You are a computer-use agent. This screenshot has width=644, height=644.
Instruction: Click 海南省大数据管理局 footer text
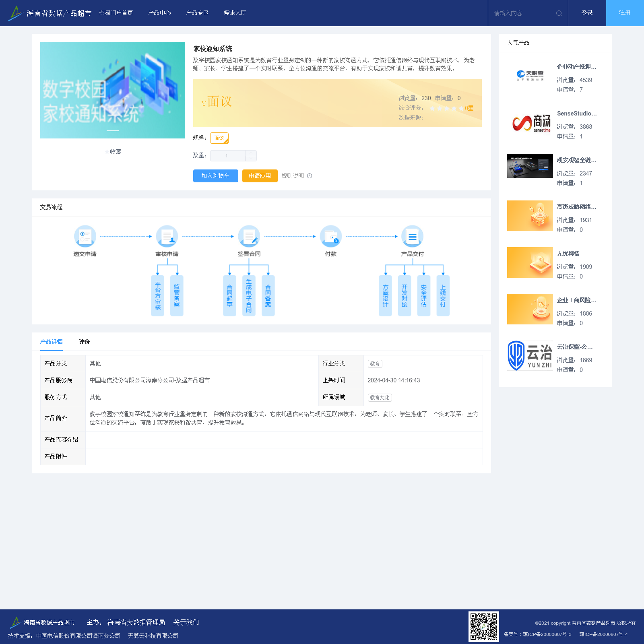[136, 622]
